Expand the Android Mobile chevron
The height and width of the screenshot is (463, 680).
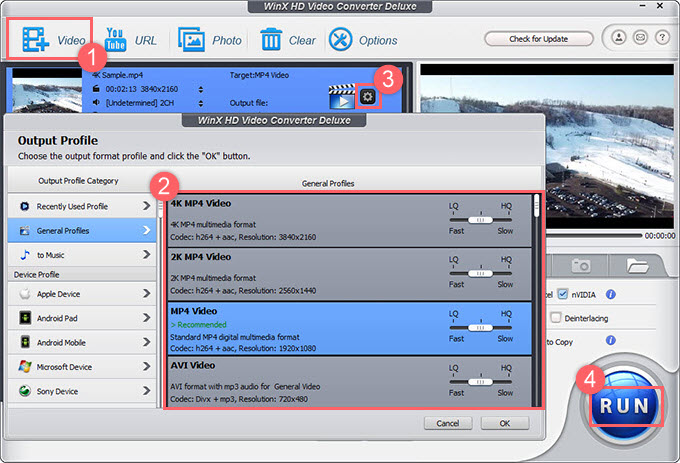[x=147, y=342]
